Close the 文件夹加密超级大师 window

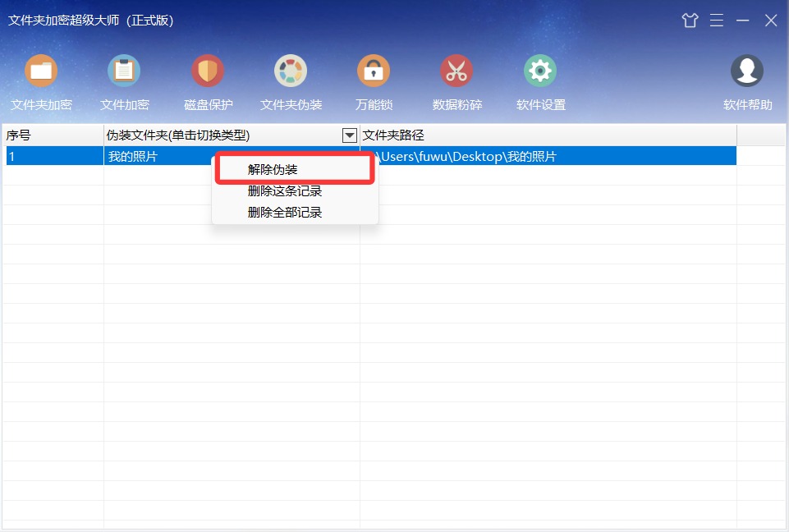coord(771,21)
